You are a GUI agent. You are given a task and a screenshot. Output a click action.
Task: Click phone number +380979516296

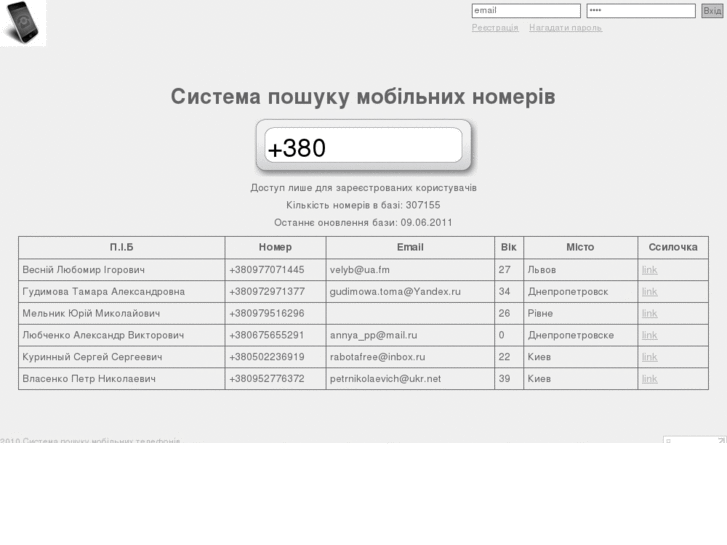point(267,314)
